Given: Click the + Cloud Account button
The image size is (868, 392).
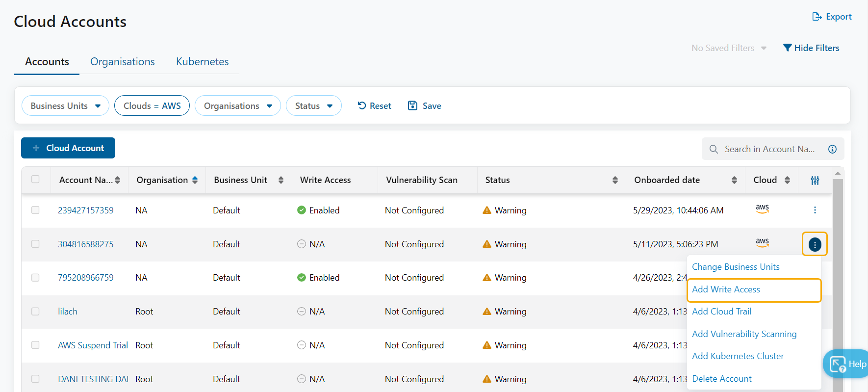Looking at the screenshot, I should click(x=68, y=148).
